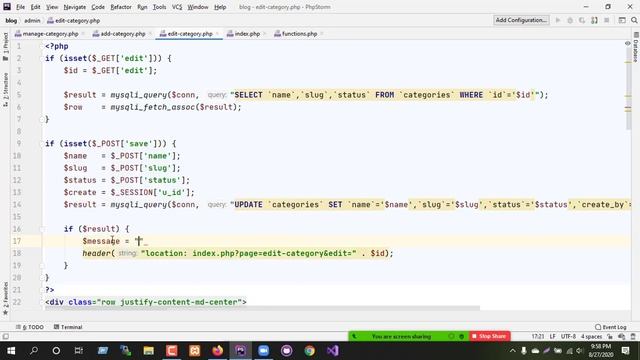
Task: Collapse the isset POST block at line 9
Action: pyautogui.click(x=42, y=144)
